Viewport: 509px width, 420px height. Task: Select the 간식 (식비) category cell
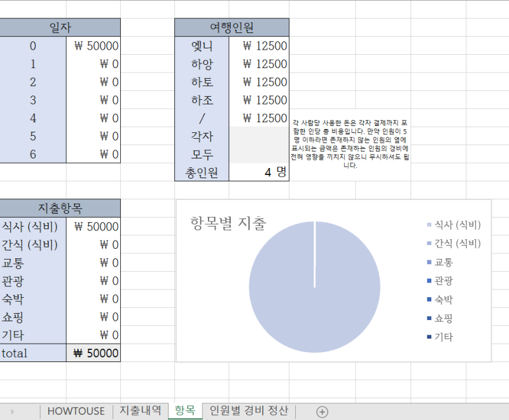coord(33,245)
